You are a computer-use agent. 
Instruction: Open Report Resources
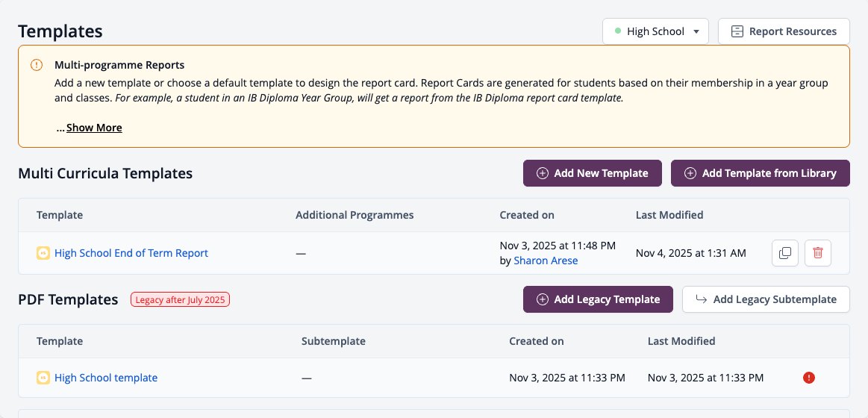[784, 31]
